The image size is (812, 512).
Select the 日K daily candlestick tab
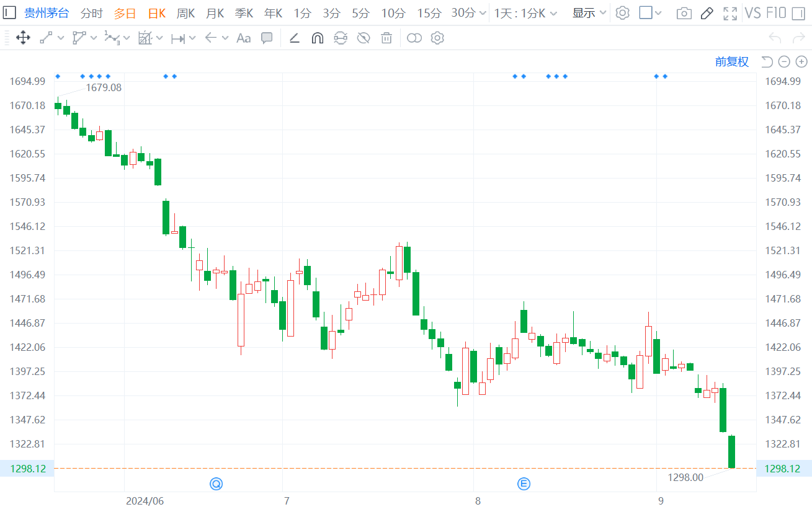156,13
